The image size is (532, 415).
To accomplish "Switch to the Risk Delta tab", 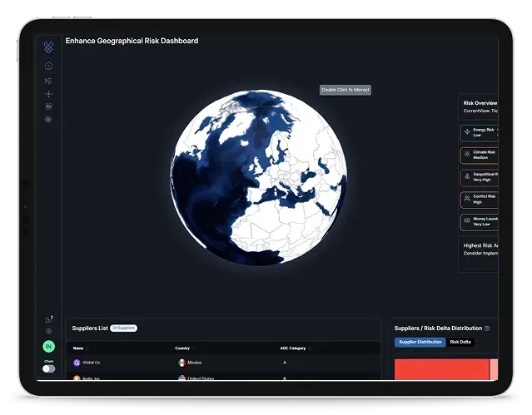I will [460, 342].
